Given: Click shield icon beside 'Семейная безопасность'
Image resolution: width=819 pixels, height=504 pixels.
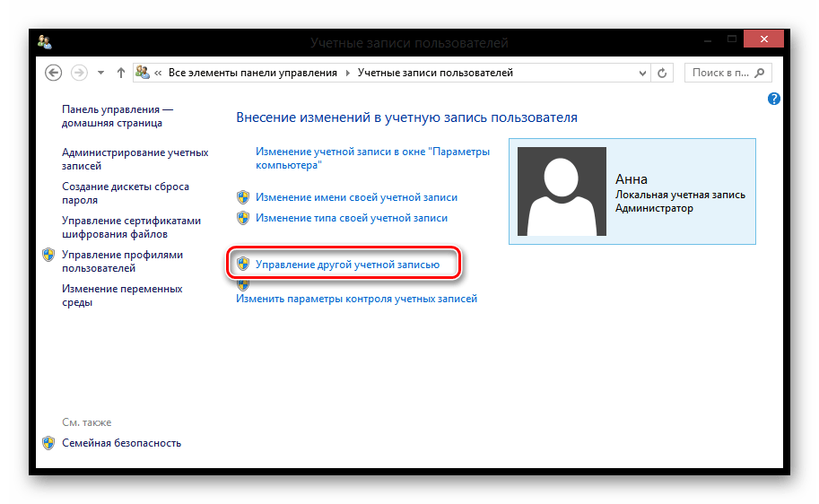Looking at the screenshot, I should point(48,443).
